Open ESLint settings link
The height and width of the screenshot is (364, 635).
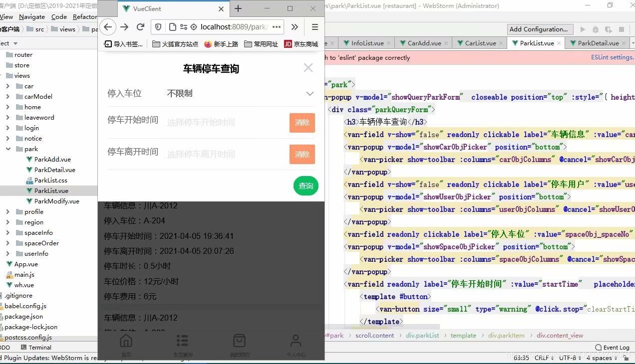[612, 57]
